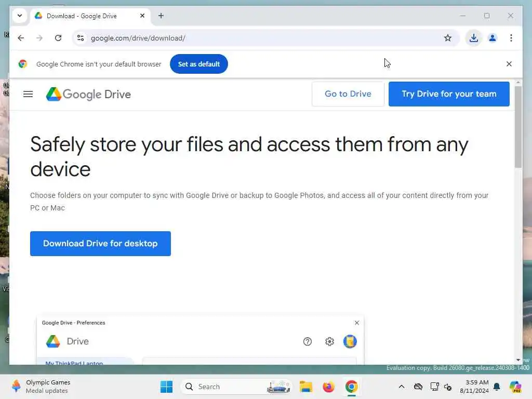Image resolution: width=532 pixels, height=399 pixels.
Task: Open the Google Drive hamburger menu
Action: 28,94
